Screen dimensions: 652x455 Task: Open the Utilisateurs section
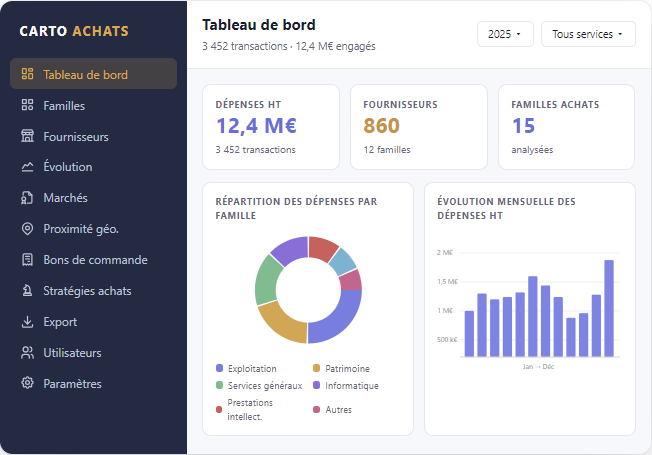94,352
